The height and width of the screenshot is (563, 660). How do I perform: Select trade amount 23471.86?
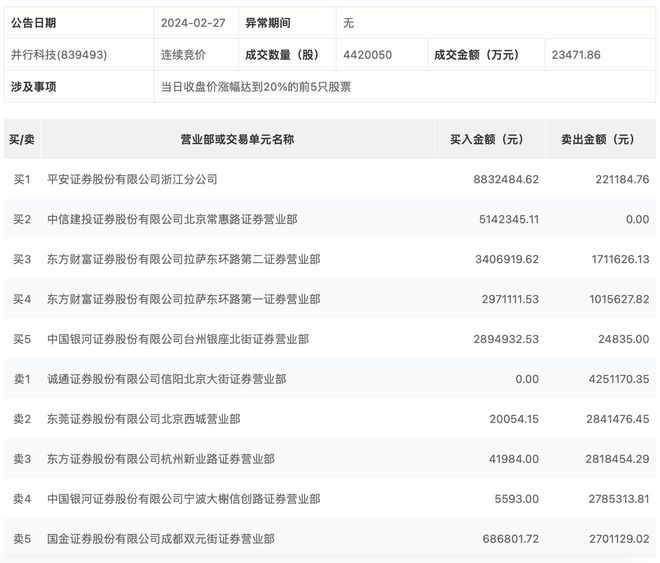pyautogui.click(x=576, y=55)
